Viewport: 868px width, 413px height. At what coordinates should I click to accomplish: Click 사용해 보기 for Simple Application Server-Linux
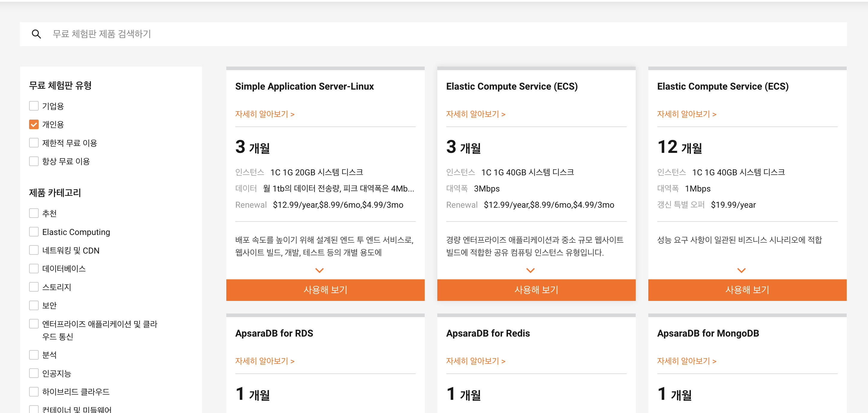coord(325,290)
